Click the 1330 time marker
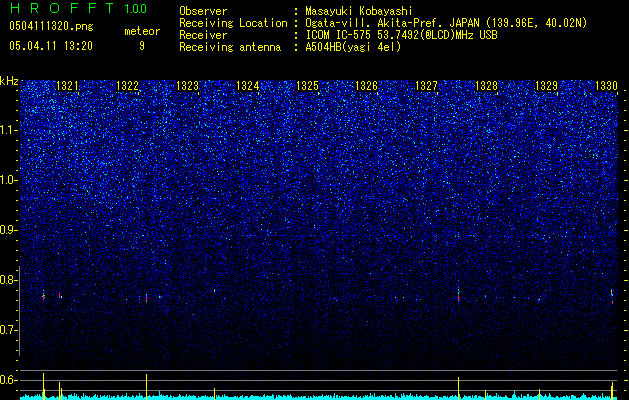The height and width of the screenshot is (400, 629). 606,86
